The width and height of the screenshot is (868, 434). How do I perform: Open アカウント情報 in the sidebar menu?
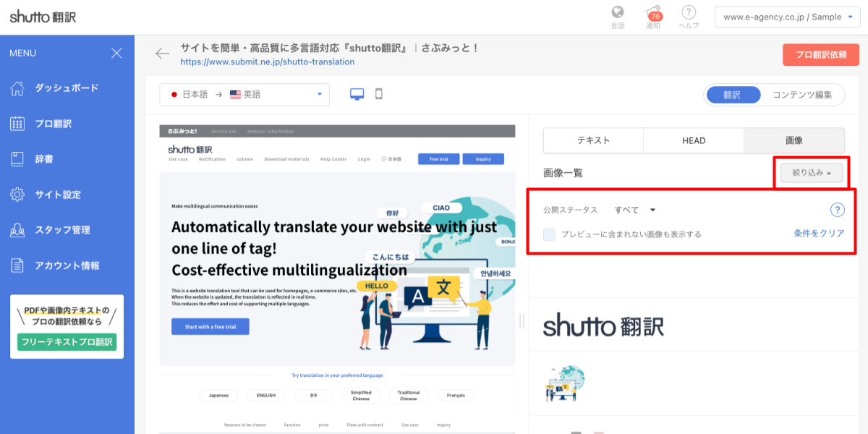pos(67,265)
